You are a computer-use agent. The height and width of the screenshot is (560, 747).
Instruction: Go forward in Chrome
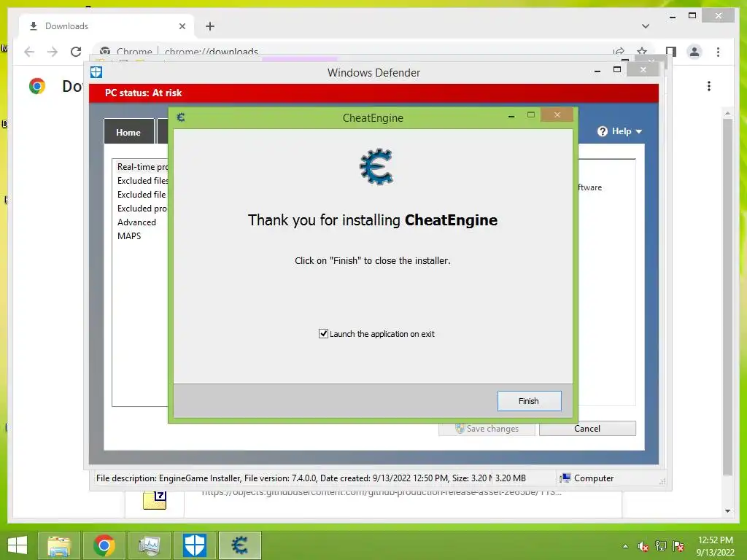tap(53, 52)
